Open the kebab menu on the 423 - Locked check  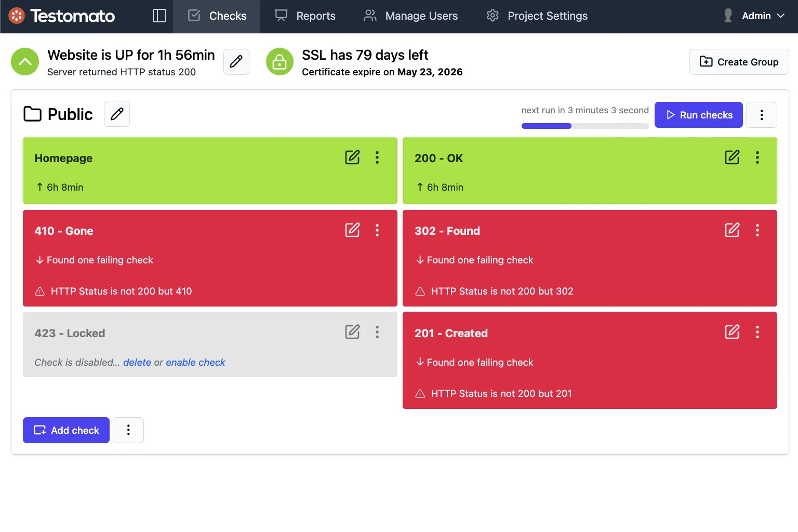click(x=377, y=331)
